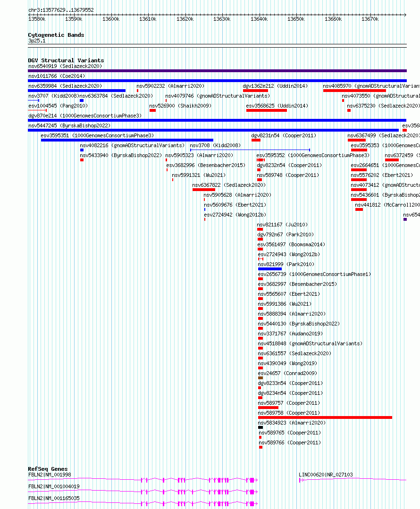This screenshot has width=420, height=509.
Task: Click nsv589766 (Cooper2011) label
Action: coord(290,442)
